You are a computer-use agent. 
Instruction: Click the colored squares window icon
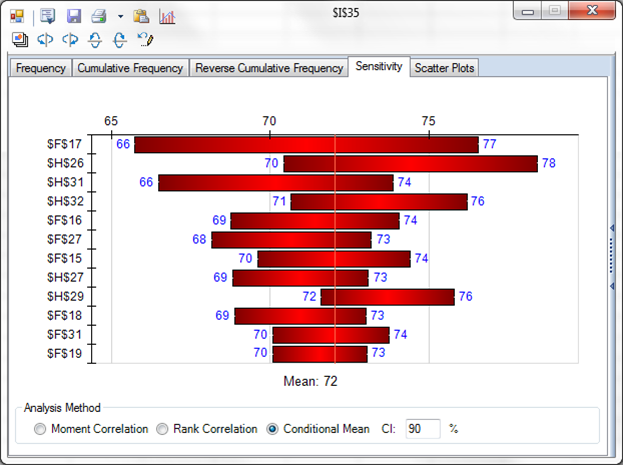(17, 16)
